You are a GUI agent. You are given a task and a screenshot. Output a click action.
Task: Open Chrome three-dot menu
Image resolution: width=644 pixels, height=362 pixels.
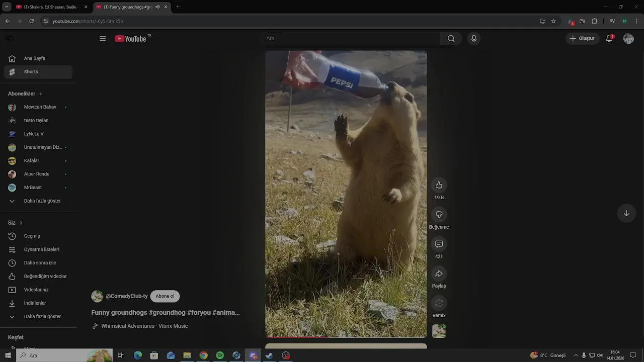pyautogui.click(x=637, y=21)
